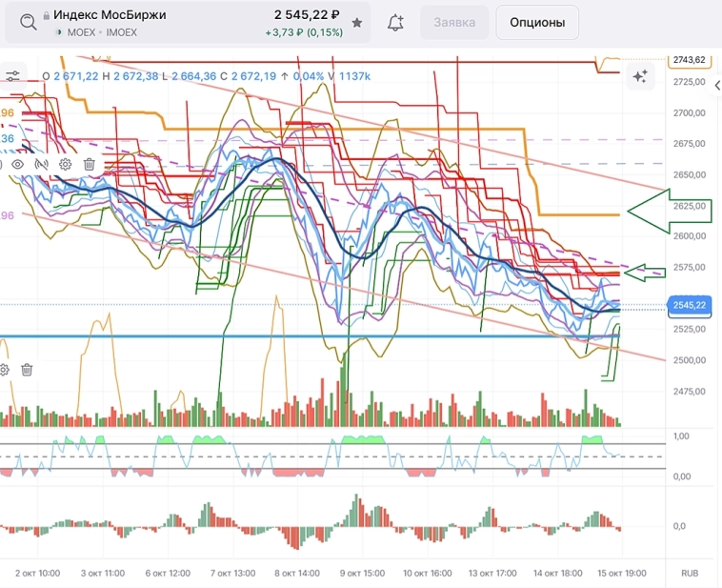Click instrument name Индекс МосБиржи
This screenshot has height=588, width=722.
[110, 14]
